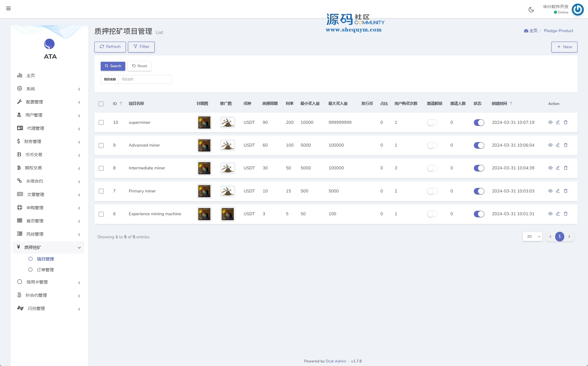Click delete icon for Advanced miner row

pyautogui.click(x=566, y=145)
